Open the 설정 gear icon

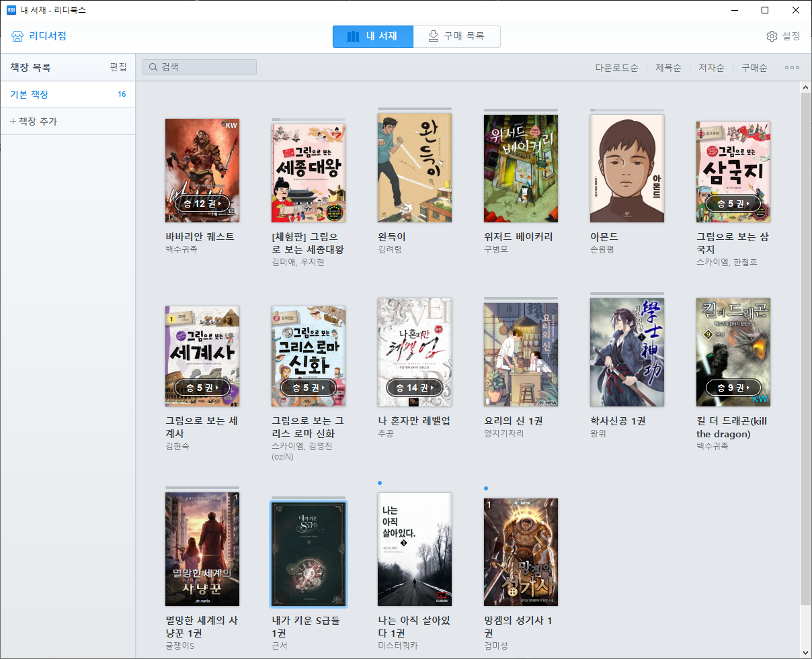pyautogui.click(x=772, y=36)
